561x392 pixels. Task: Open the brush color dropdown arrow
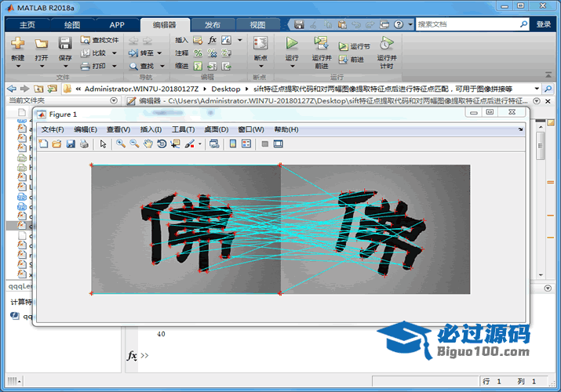tap(199, 144)
